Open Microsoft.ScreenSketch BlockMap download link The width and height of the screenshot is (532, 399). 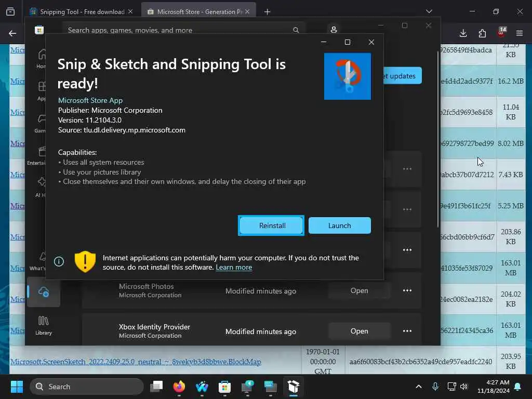[x=136, y=362]
